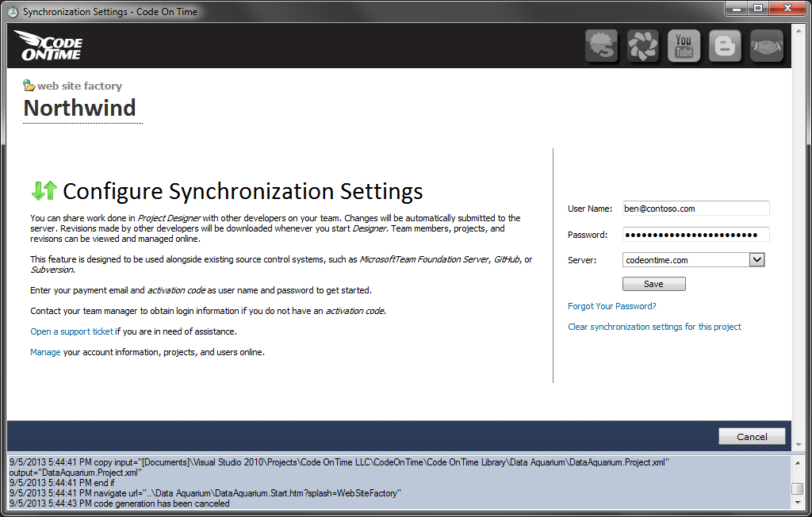Screen dimensions: 812x517
Task: Focus the Password field
Action: pyautogui.click(x=695, y=235)
